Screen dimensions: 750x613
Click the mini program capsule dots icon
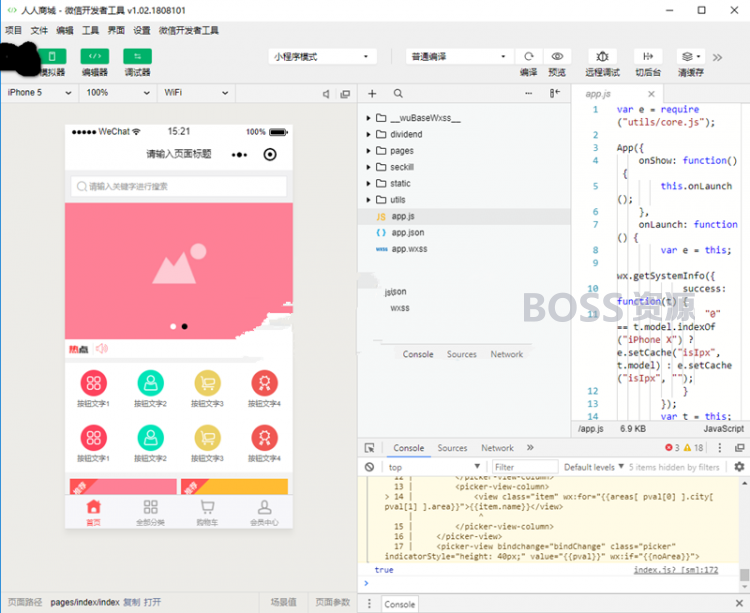[240, 154]
